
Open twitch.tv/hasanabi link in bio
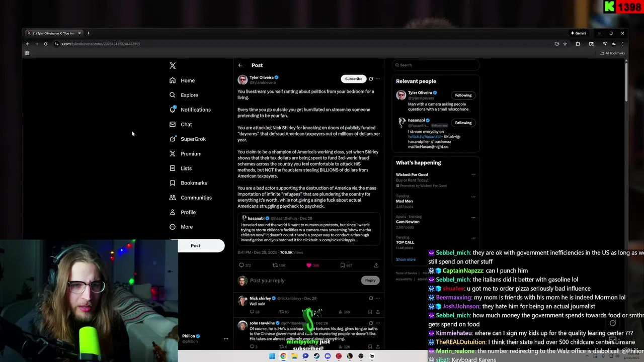[x=424, y=137]
